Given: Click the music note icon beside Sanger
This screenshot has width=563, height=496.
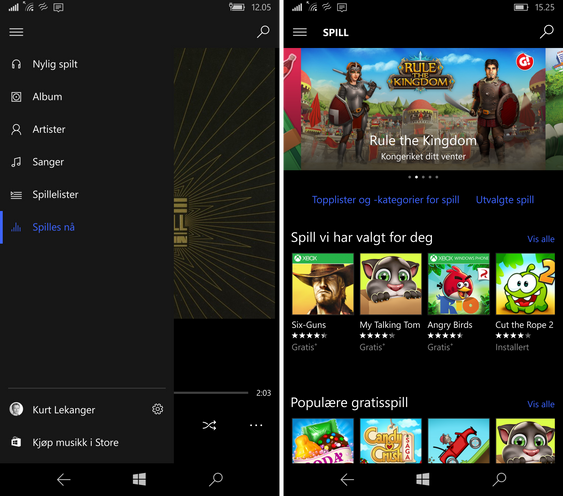Looking at the screenshot, I should 16,162.
